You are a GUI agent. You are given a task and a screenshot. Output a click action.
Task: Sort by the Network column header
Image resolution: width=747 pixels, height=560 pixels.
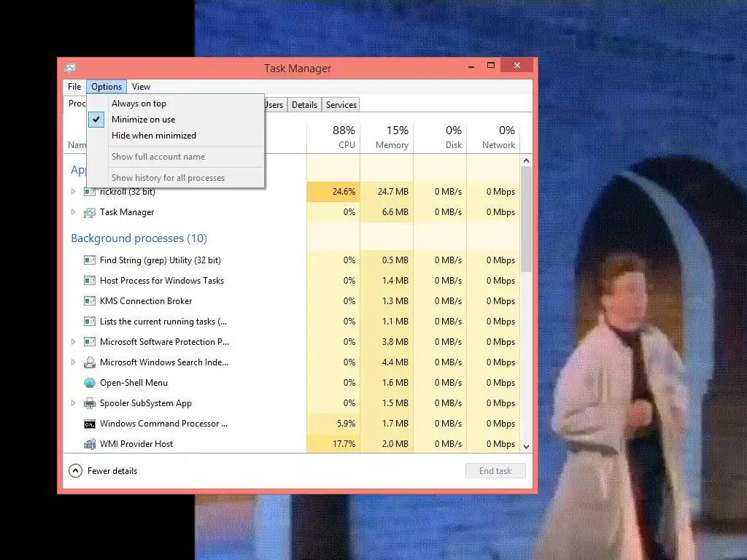(x=494, y=137)
